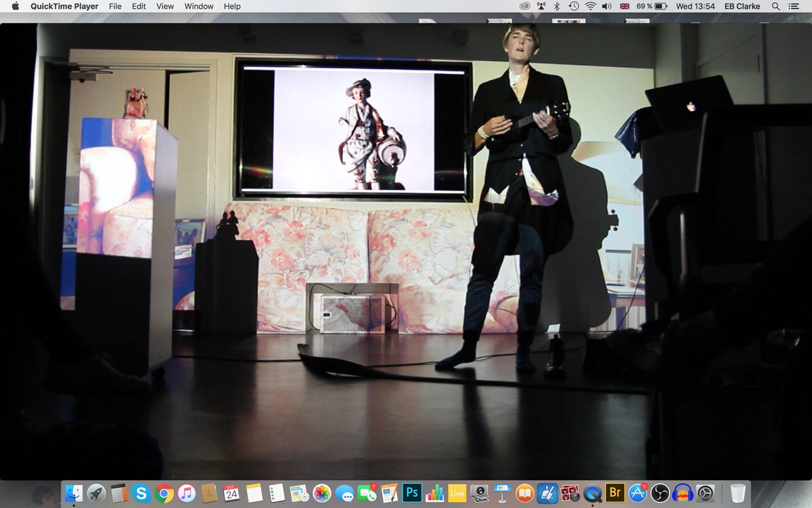Viewport: 812px width, 508px height.
Task: Open the Help menu
Action: (x=232, y=6)
